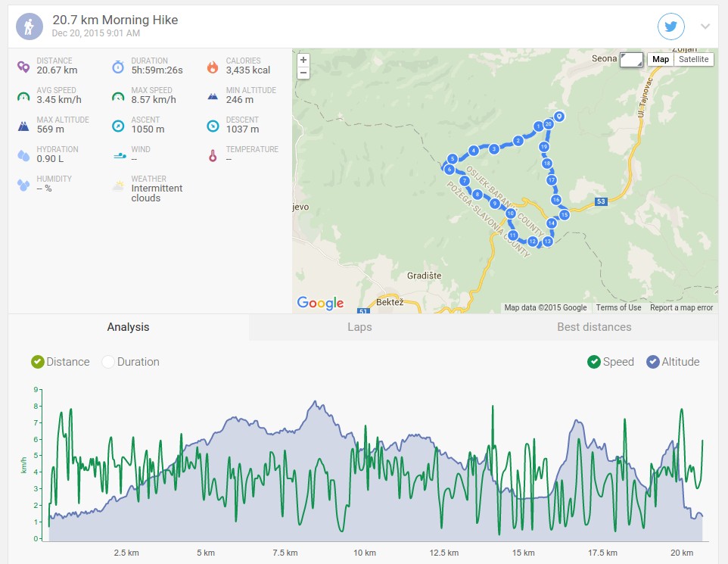Screen dimensions: 728x564
Task: Open the Best distances tab
Action: coord(594,327)
